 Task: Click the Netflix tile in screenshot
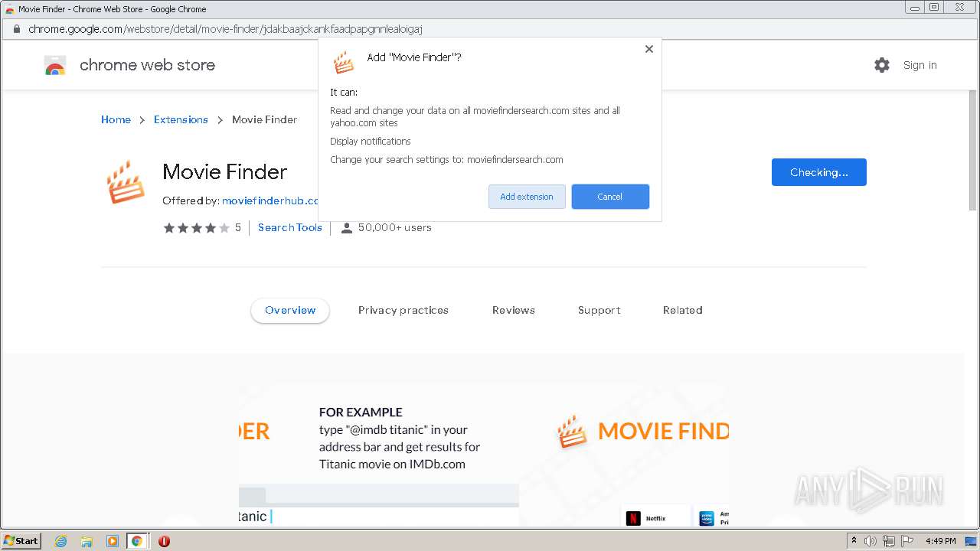click(655, 517)
